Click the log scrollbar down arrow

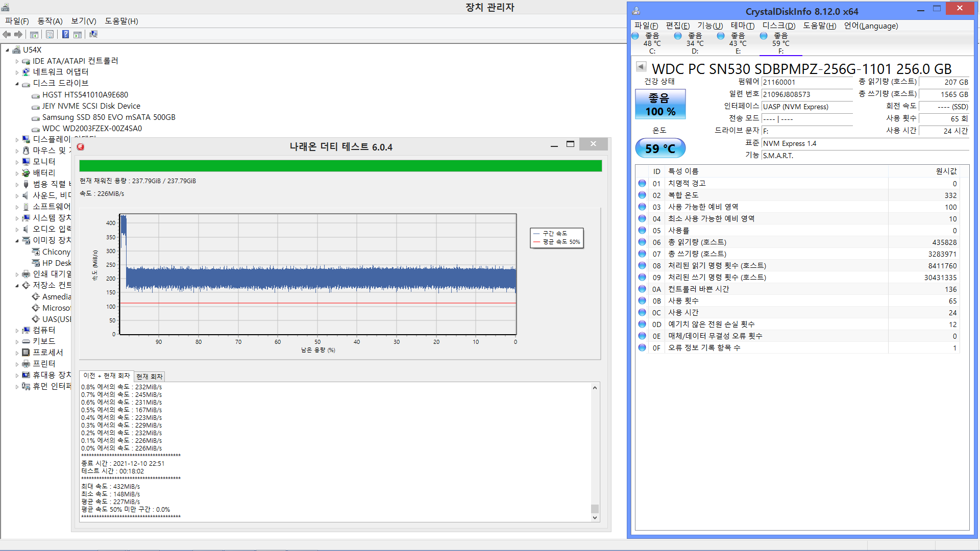tap(595, 517)
